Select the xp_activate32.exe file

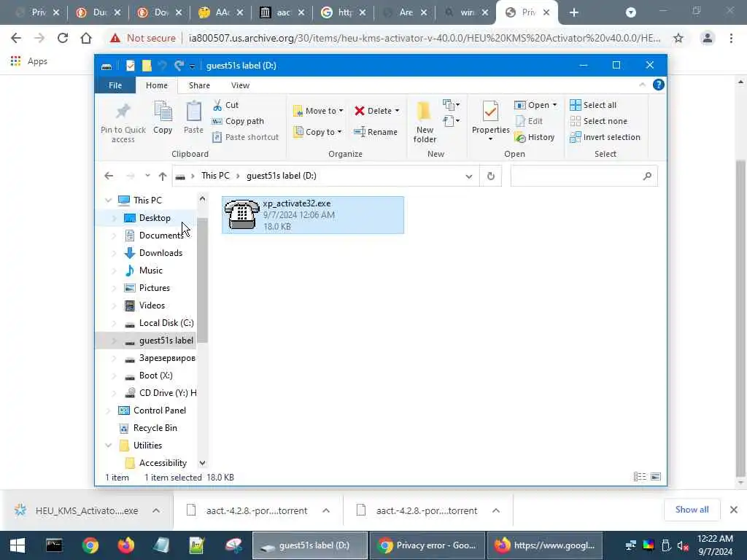point(312,215)
